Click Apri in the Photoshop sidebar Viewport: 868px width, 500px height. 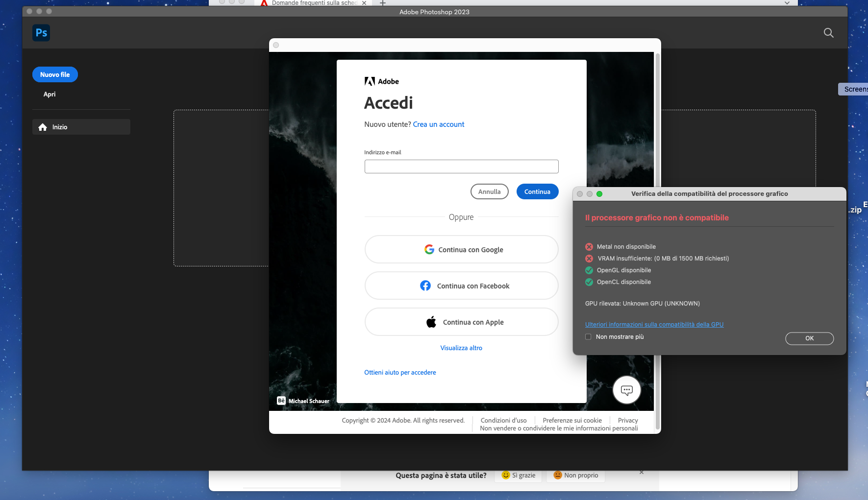(50, 94)
